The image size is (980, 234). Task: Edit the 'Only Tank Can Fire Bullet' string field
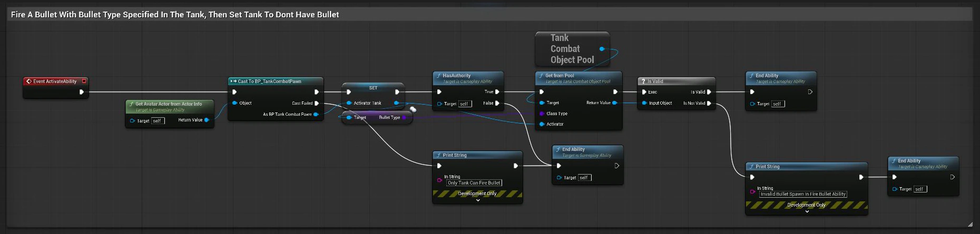pos(474,183)
